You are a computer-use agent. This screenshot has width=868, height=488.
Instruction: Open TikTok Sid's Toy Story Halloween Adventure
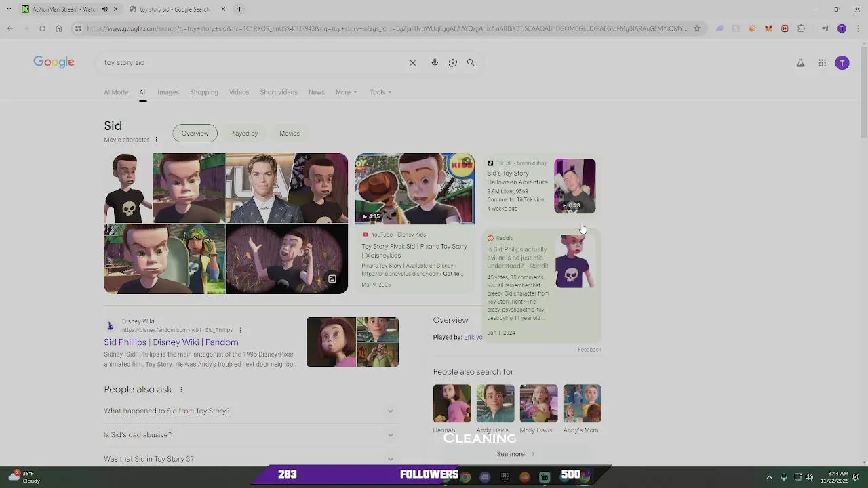tap(517, 178)
